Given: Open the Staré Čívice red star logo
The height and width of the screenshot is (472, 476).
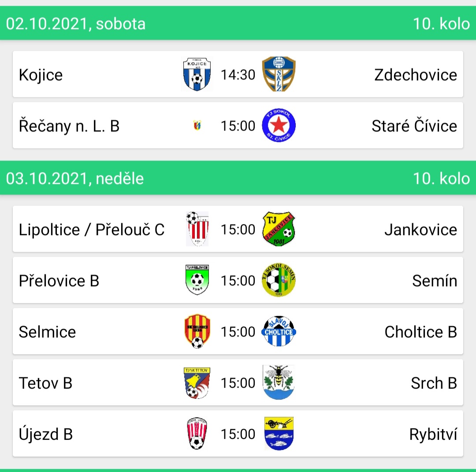Looking at the screenshot, I should (x=279, y=125).
